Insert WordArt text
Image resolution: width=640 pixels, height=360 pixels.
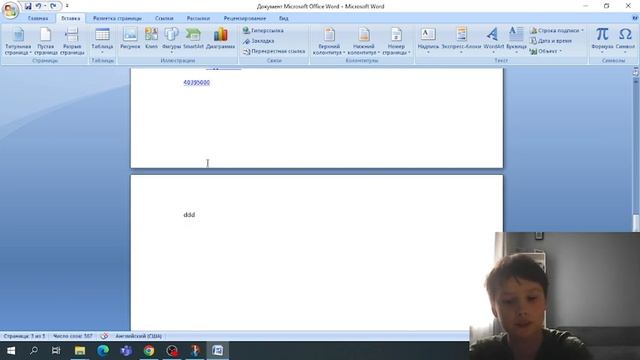[493, 40]
